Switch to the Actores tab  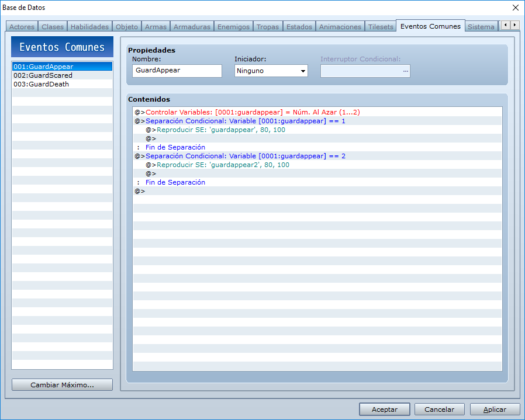[22, 27]
